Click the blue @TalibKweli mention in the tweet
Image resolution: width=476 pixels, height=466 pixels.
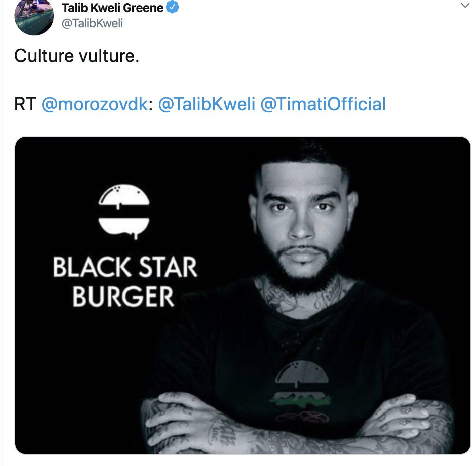coord(207,104)
